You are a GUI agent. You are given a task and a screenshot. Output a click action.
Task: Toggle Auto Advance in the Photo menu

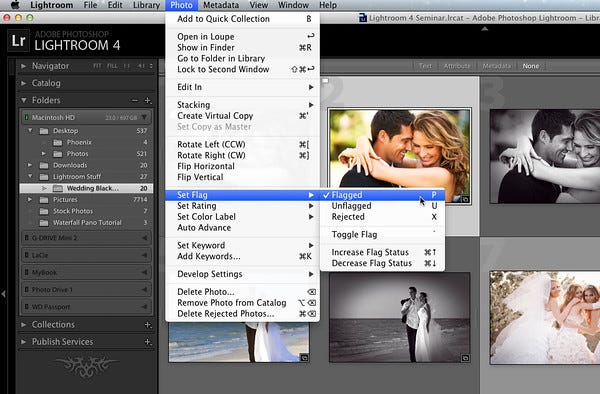tap(243, 228)
